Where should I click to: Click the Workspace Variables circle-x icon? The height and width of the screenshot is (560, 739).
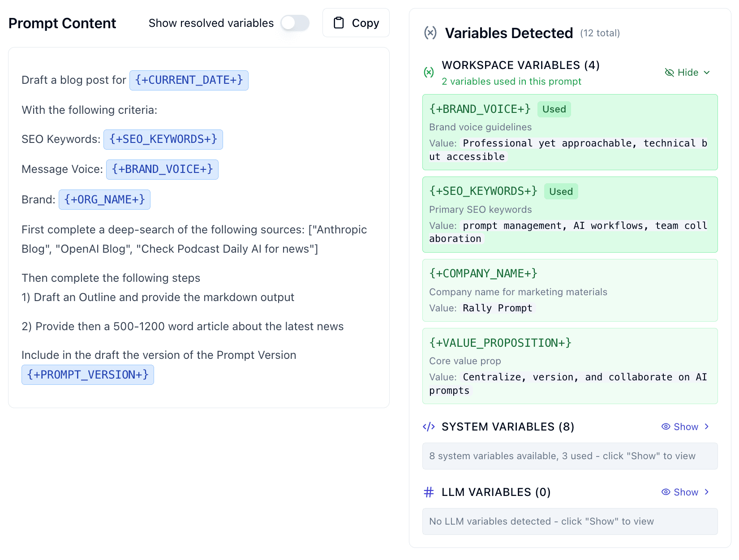point(429,72)
